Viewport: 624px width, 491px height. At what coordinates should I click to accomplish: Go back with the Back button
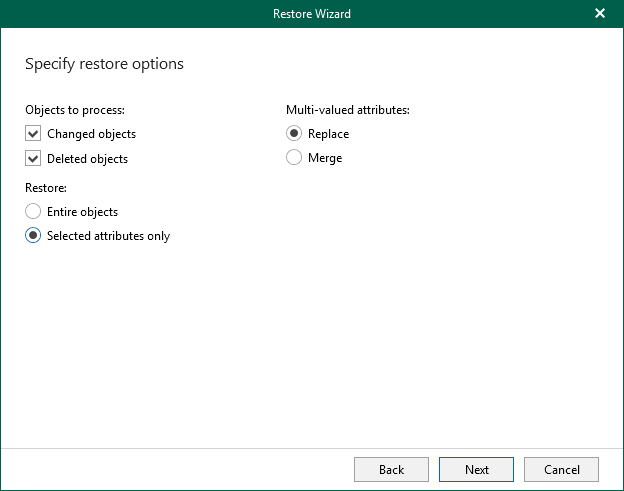[391, 469]
